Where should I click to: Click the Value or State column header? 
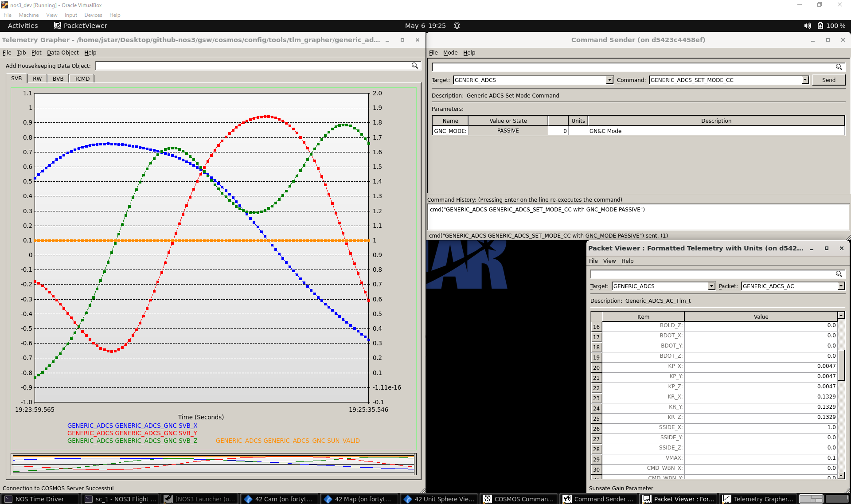(508, 121)
